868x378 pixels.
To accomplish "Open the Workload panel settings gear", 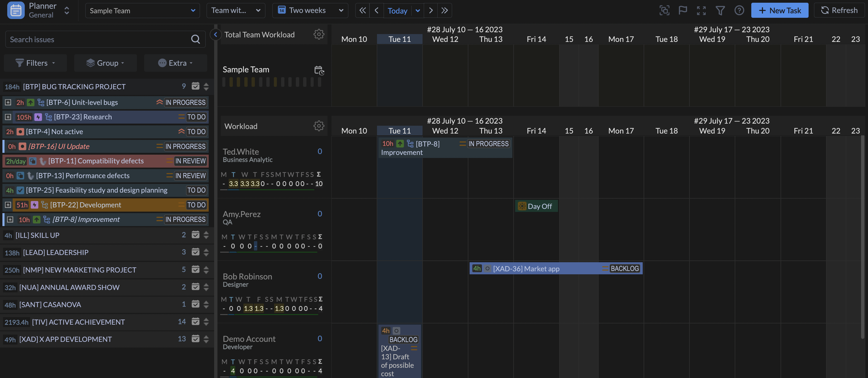I will (319, 126).
